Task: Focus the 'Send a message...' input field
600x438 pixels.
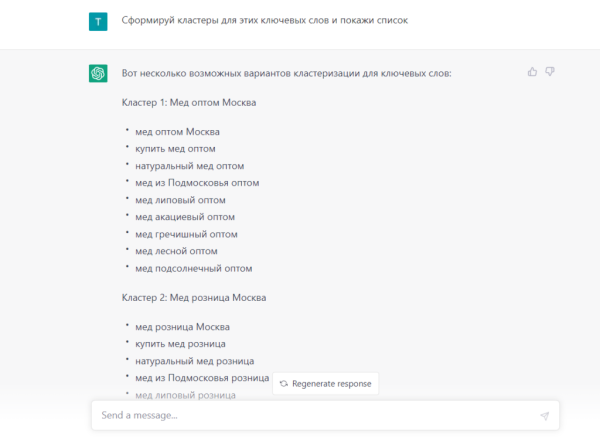Action: click(315, 415)
